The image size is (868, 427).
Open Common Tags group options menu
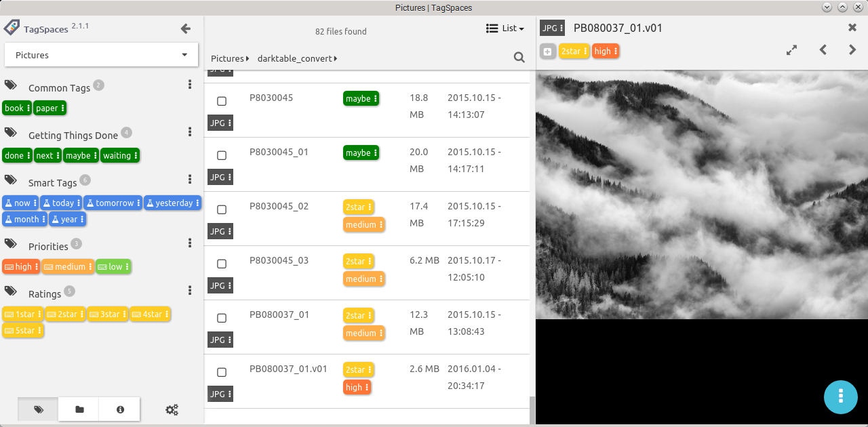pos(190,85)
